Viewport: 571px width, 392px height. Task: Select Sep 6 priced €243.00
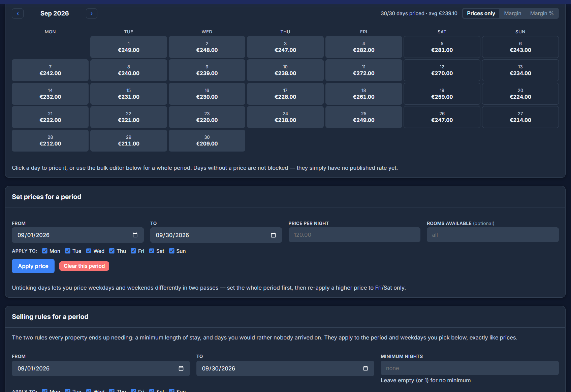click(520, 47)
